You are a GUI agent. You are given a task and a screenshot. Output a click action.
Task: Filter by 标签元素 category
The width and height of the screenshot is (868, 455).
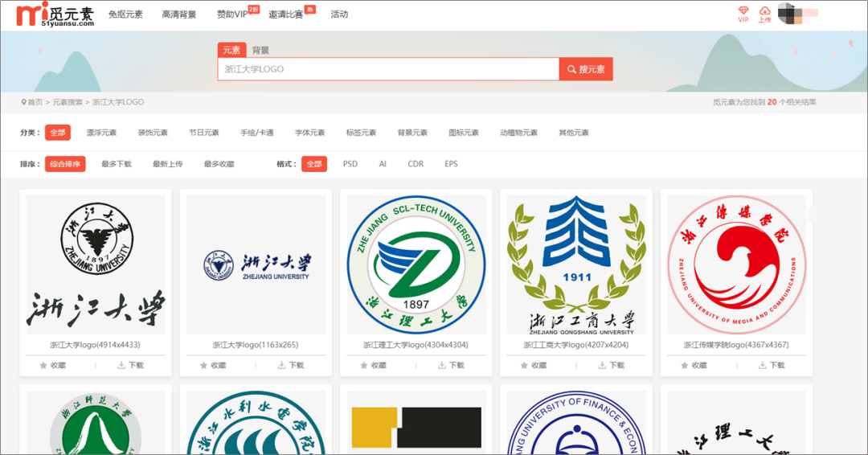click(362, 133)
